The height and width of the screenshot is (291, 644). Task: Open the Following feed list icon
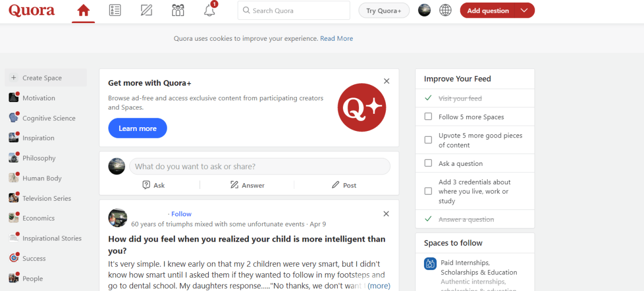click(x=114, y=11)
